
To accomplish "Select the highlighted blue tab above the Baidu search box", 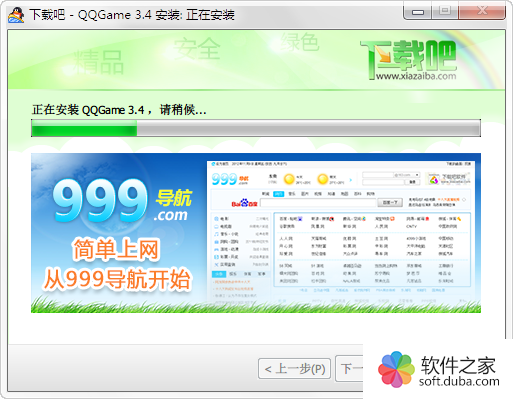I will pos(278,194).
